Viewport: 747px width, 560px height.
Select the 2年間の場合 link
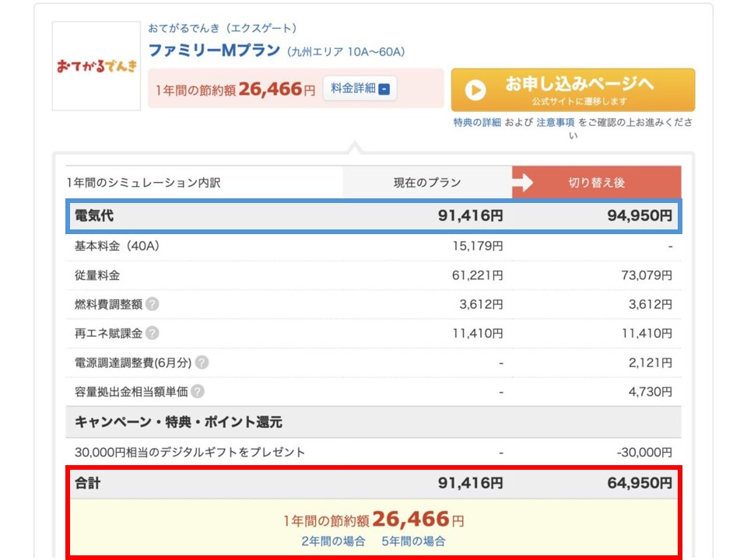[x=334, y=541]
